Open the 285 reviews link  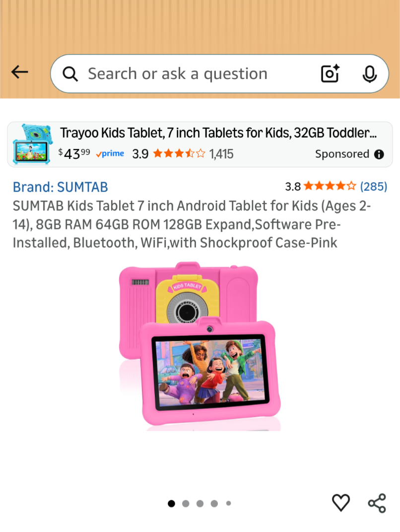pos(374,186)
